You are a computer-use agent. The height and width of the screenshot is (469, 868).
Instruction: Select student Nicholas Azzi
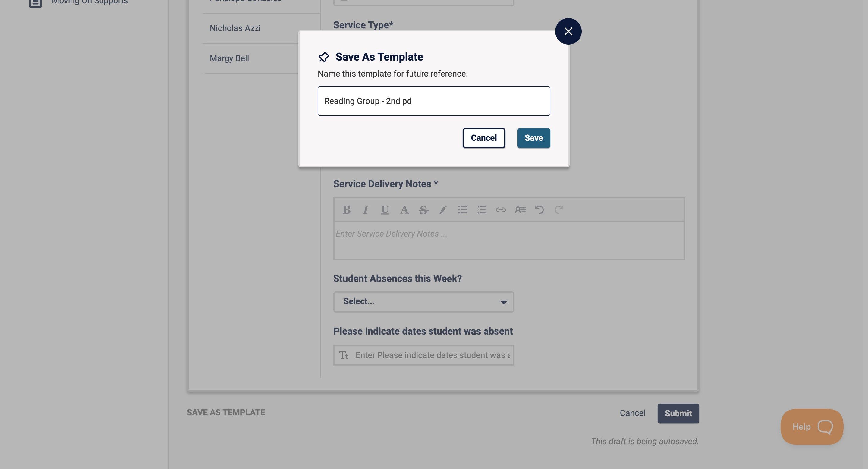tap(235, 28)
